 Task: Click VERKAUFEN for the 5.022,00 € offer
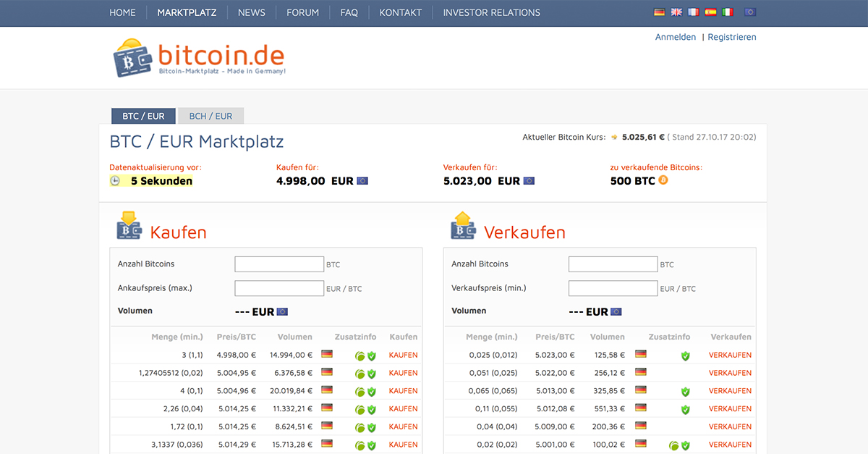click(x=731, y=373)
